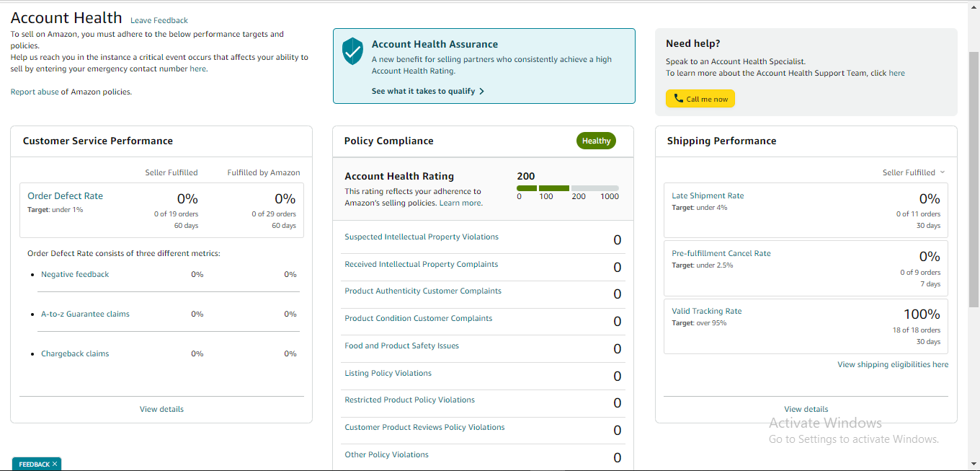This screenshot has width=980, height=471.
Task: Open A-to-z Guarantee claims link
Action: 85,314
